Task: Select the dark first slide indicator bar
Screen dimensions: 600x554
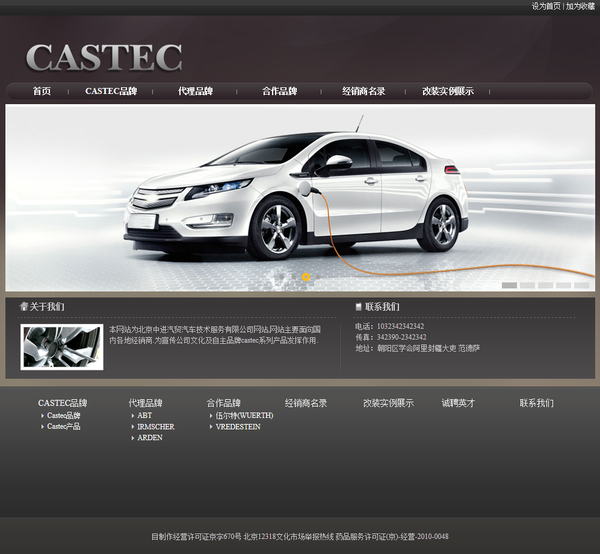Action: pyautogui.click(x=509, y=285)
